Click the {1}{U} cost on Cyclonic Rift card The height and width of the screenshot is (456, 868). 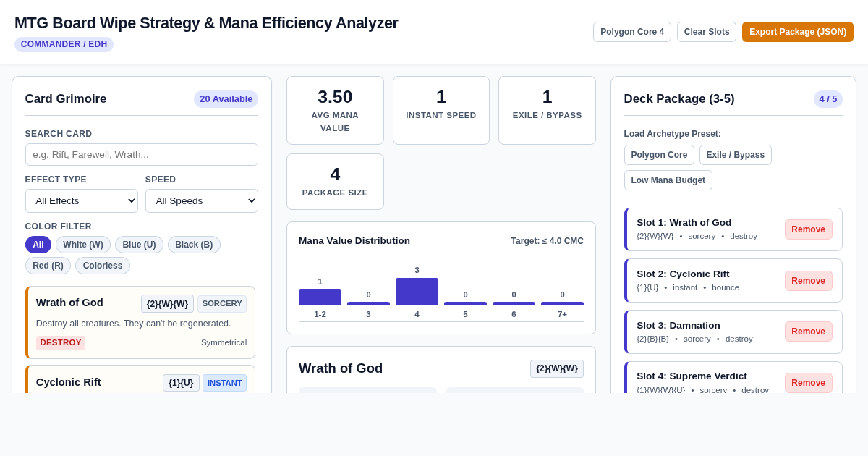181,383
